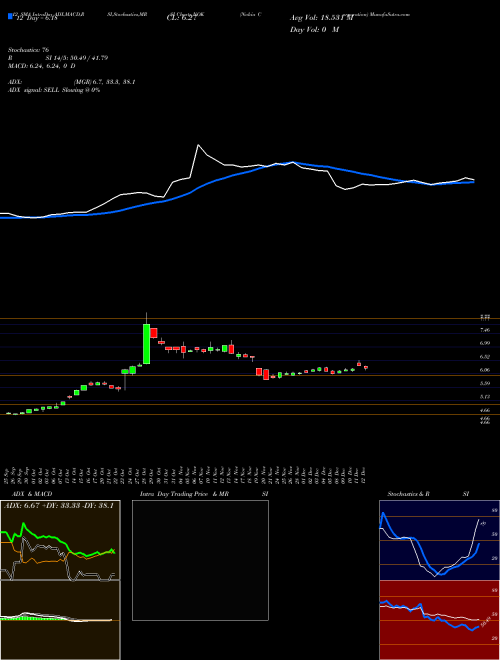Click the '(MGR) 6.7, 33.3, 38.1' values
The height and width of the screenshot is (660, 500).
104,82
